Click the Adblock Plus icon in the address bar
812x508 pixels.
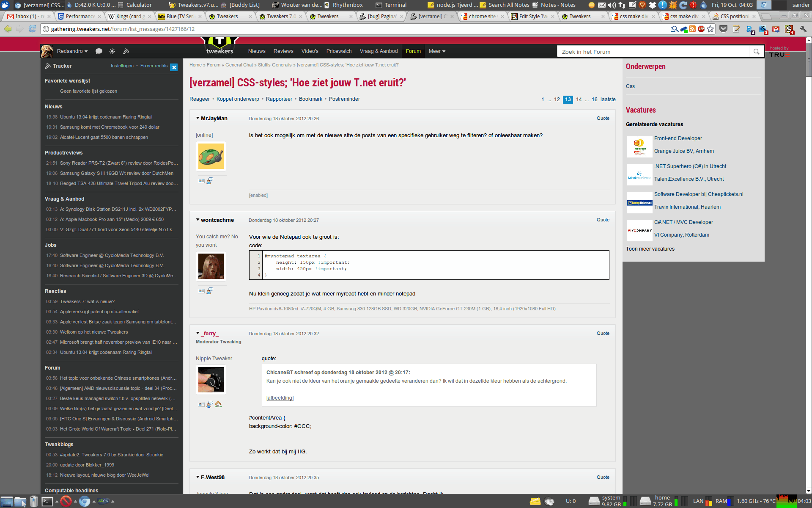click(701, 29)
